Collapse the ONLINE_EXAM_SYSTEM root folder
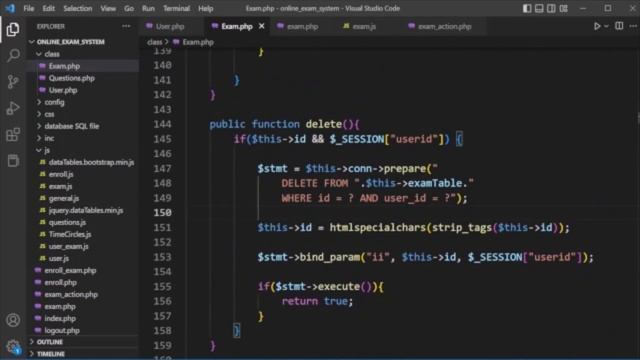640x360 pixels. pos(70,42)
